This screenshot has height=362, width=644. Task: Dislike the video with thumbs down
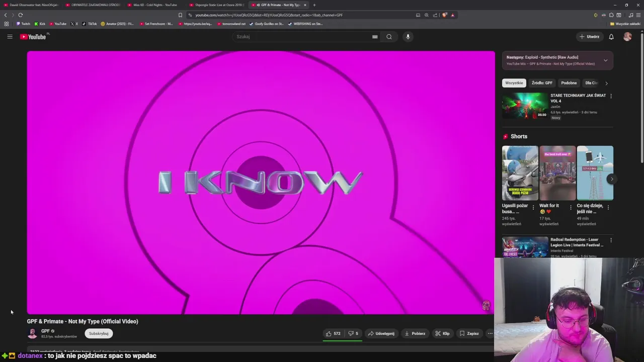coord(353,333)
